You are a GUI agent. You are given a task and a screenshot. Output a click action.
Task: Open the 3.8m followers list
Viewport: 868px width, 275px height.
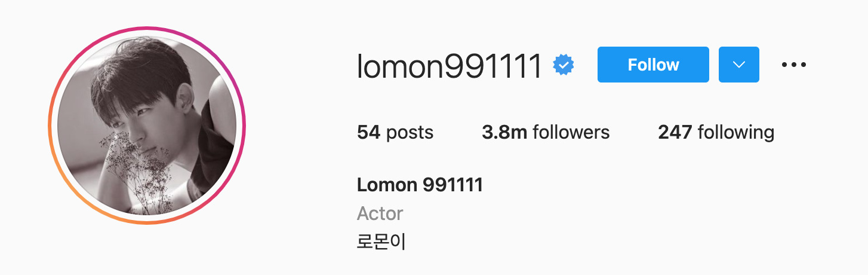tap(546, 132)
